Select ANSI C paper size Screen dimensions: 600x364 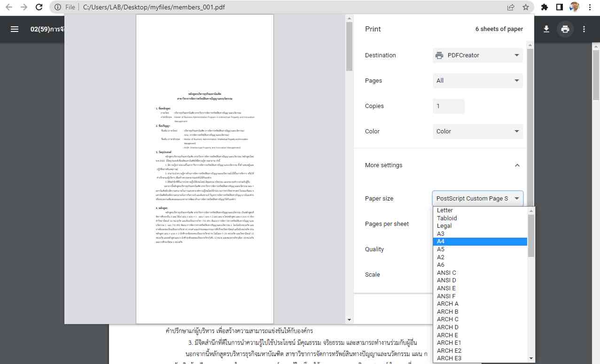479,273
